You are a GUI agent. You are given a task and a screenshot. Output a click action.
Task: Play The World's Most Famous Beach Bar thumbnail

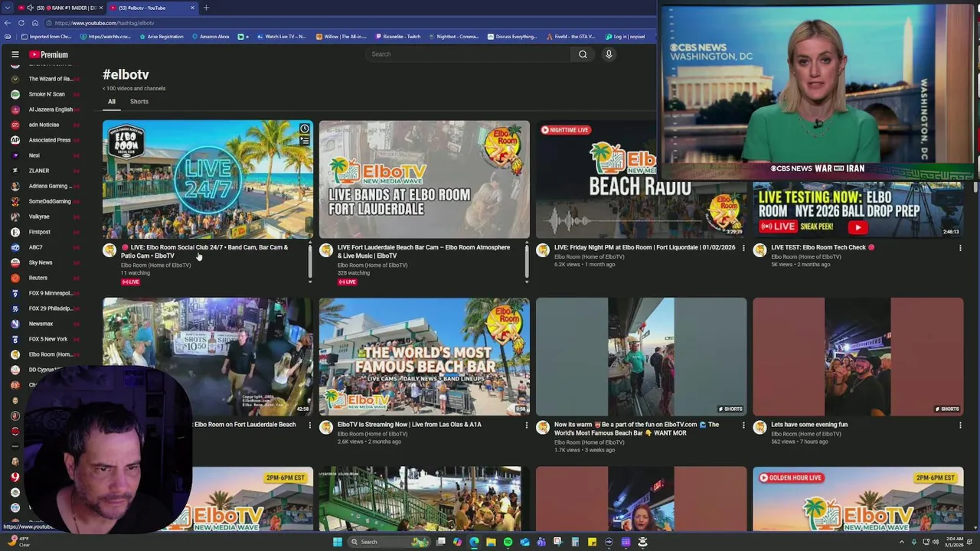coord(424,357)
